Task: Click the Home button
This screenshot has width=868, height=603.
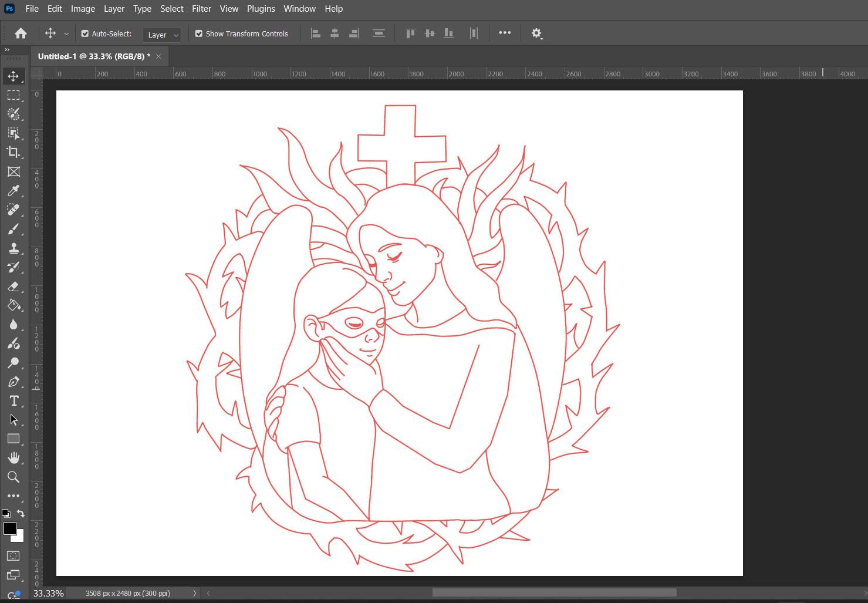Action: tap(21, 33)
